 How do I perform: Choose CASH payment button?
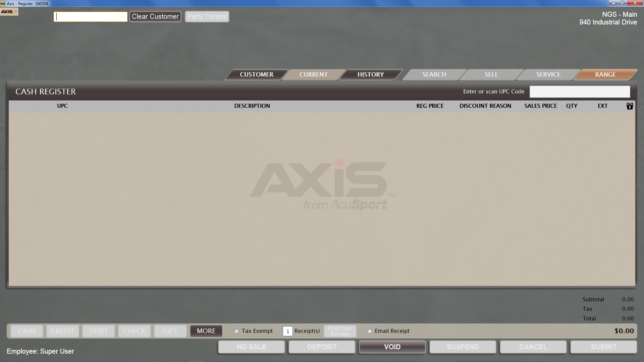[27, 331]
